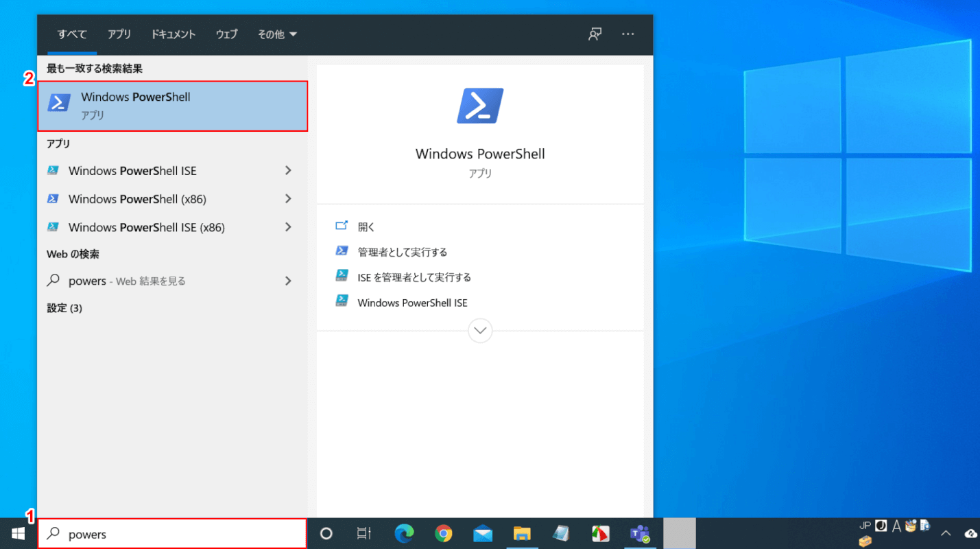980x549 pixels.
Task: Show hidden tray icons with the up chevron
Action: 946,533
